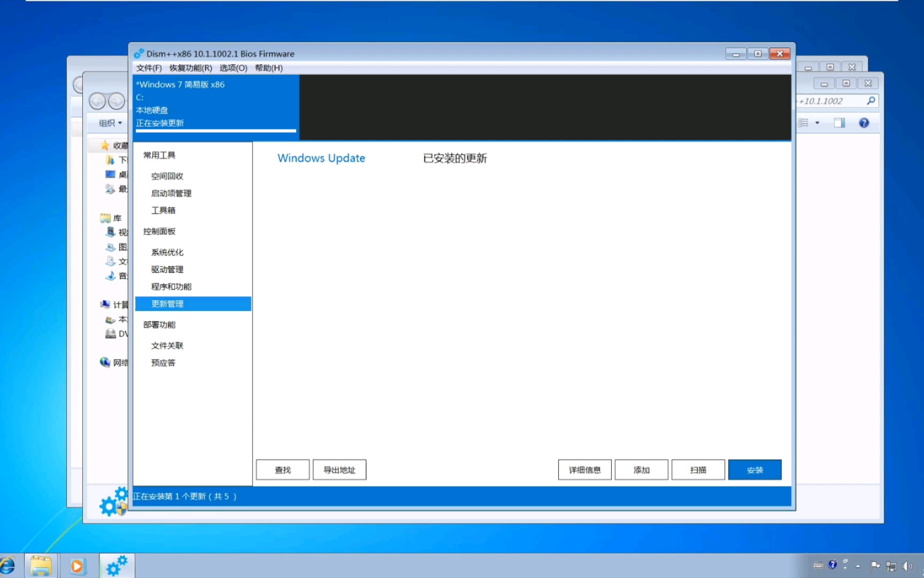Open 启动项管理 in the sidebar
Viewport: 924px width, 578px height.
click(x=171, y=193)
